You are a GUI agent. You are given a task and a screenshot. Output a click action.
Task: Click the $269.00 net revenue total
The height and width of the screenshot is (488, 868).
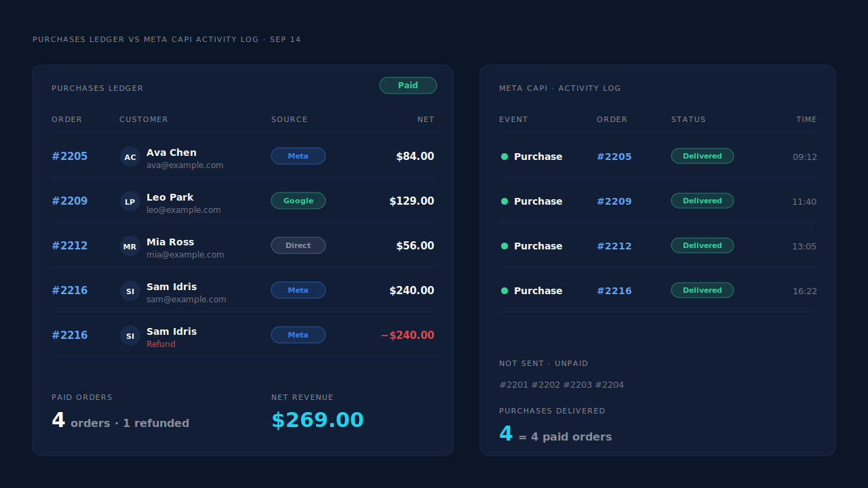point(317,420)
